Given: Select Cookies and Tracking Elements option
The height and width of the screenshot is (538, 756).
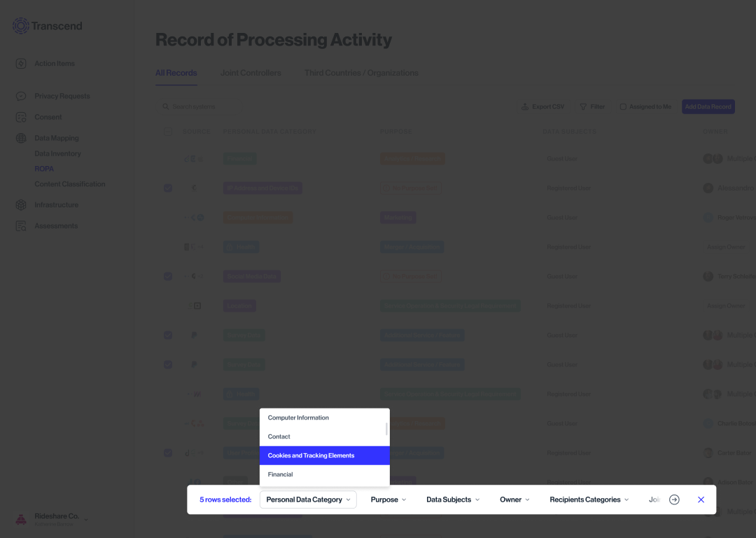Looking at the screenshot, I should (324, 455).
